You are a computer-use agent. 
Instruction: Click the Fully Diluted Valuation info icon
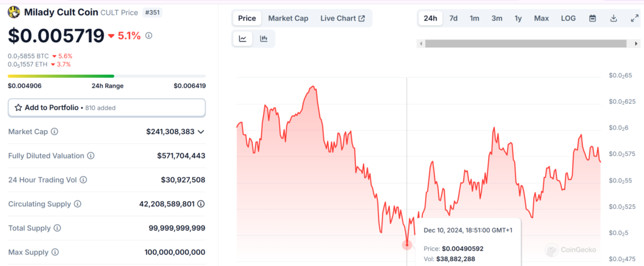tap(91, 155)
